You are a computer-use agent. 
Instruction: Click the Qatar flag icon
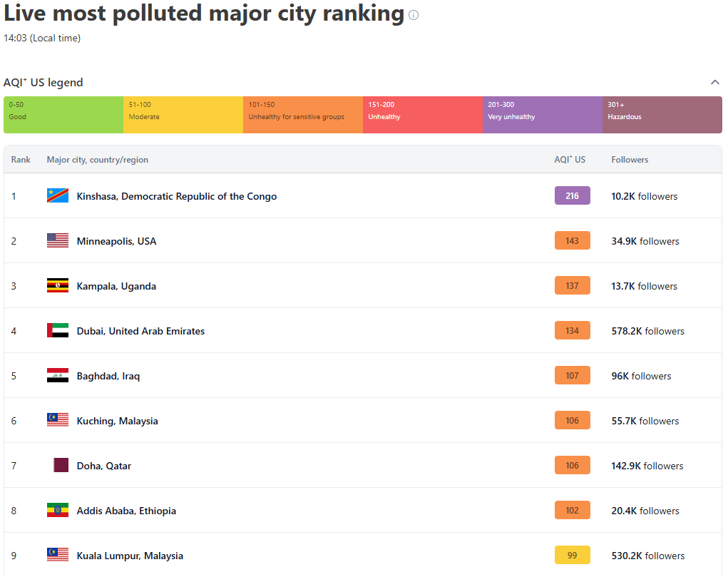tap(61, 466)
